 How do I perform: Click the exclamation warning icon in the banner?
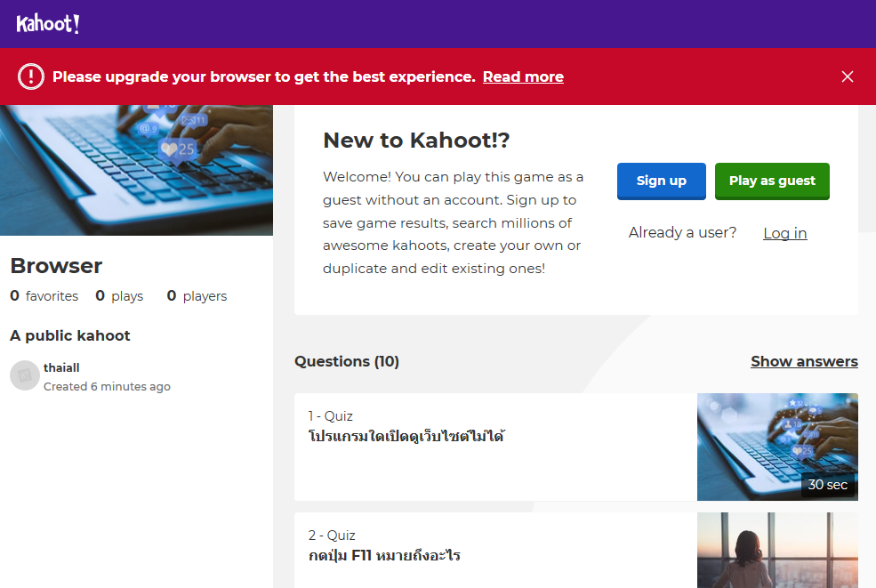click(30, 77)
